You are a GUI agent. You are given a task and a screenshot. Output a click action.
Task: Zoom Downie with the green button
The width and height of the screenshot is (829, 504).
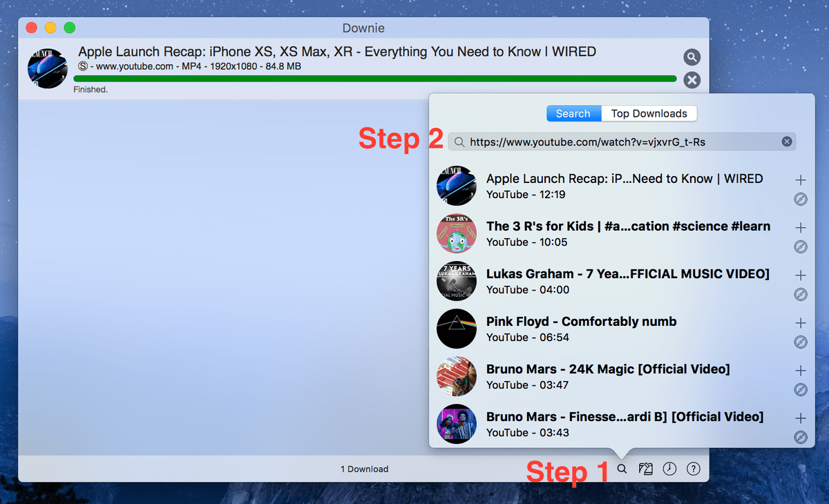coord(69,28)
